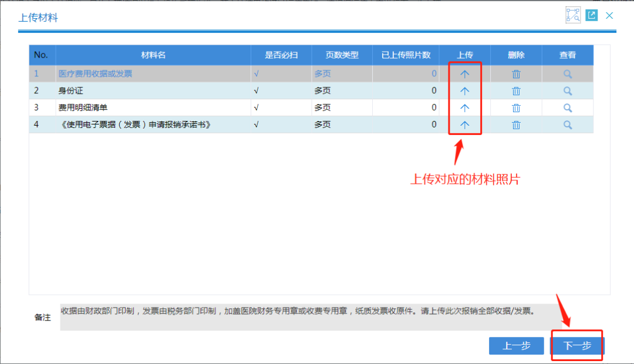Upload photos for the 身份证 material
The width and height of the screenshot is (634, 364).
pyautogui.click(x=465, y=90)
